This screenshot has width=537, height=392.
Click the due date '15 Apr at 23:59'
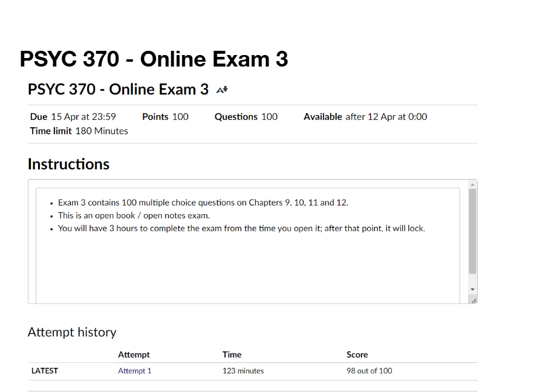coord(83,117)
